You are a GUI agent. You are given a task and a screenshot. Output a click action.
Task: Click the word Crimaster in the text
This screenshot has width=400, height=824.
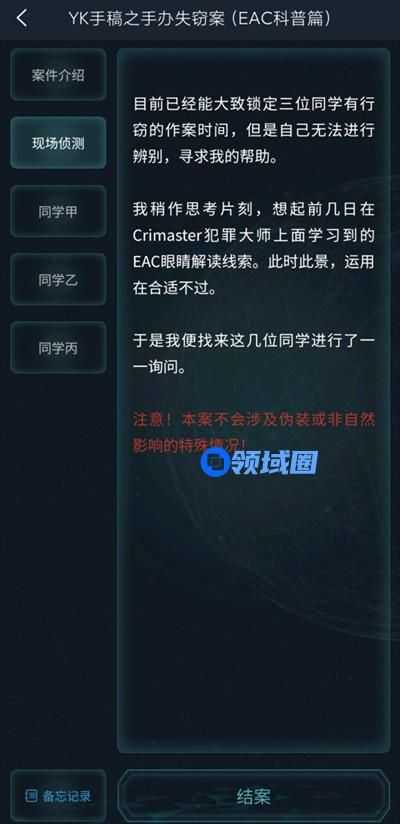tap(167, 236)
